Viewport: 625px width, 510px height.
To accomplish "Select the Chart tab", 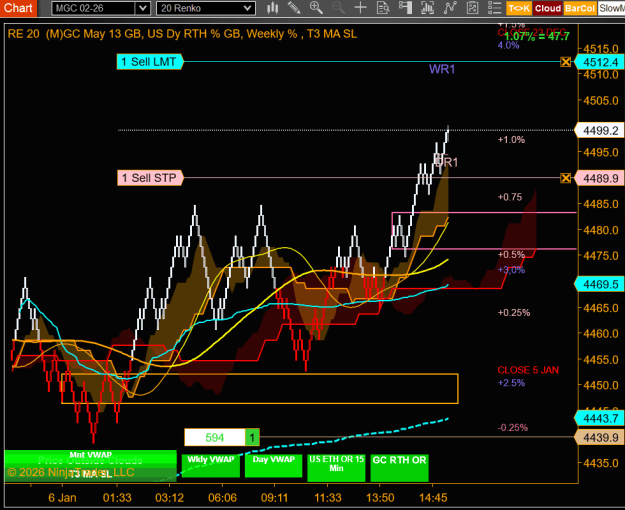I will 18,8.
